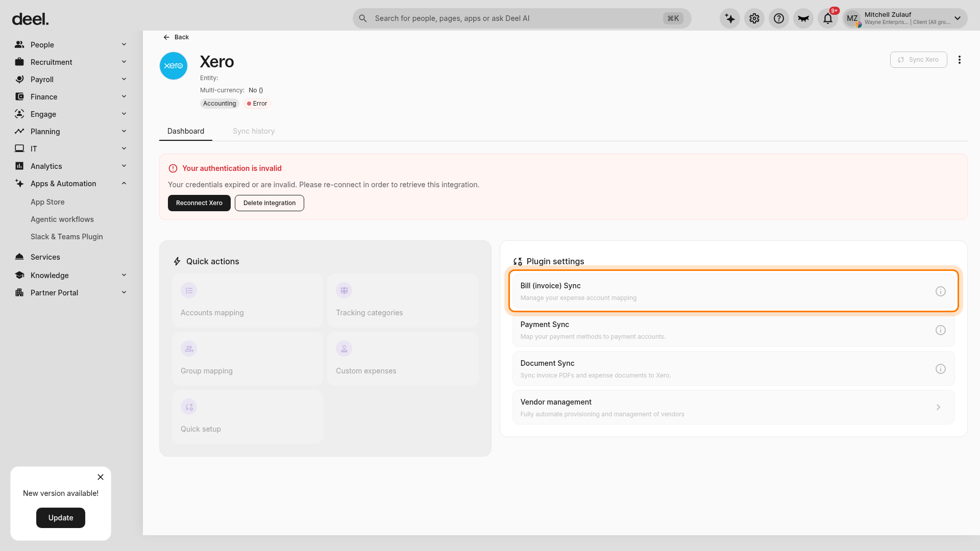Switch to the Sync history tab
This screenshot has width=980, height=551.
click(x=254, y=131)
